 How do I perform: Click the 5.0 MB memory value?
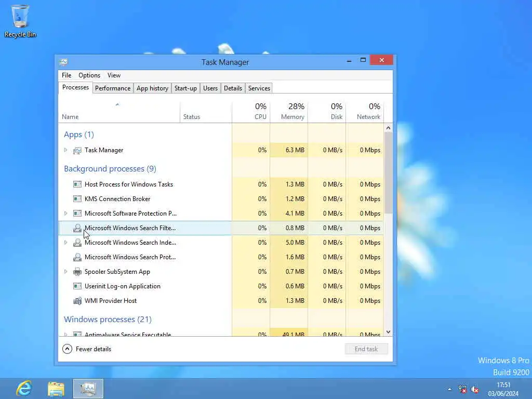click(295, 243)
